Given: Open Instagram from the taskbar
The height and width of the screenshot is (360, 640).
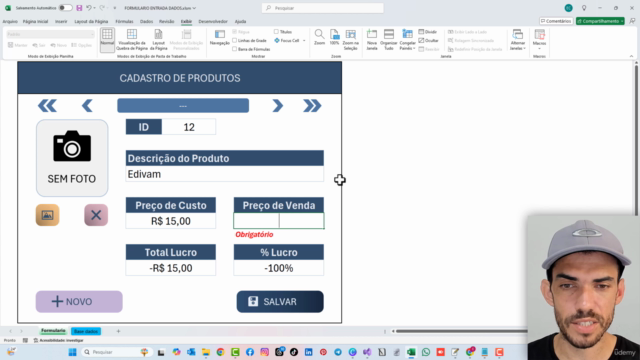Looking at the screenshot, I should pos(264,352).
